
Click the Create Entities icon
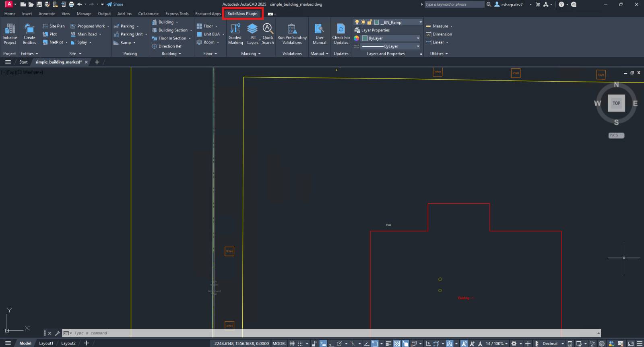(x=29, y=29)
